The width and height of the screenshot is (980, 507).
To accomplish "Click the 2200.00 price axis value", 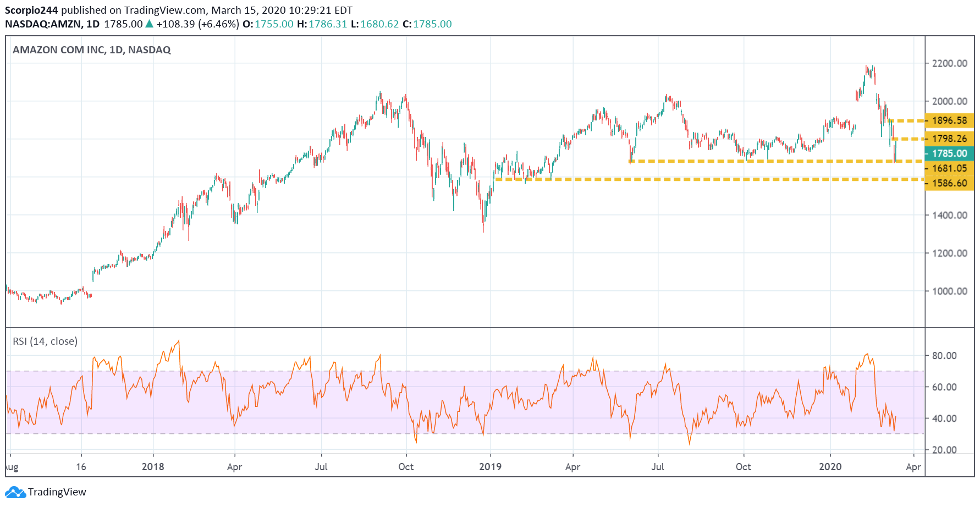I will click(x=950, y=63).
